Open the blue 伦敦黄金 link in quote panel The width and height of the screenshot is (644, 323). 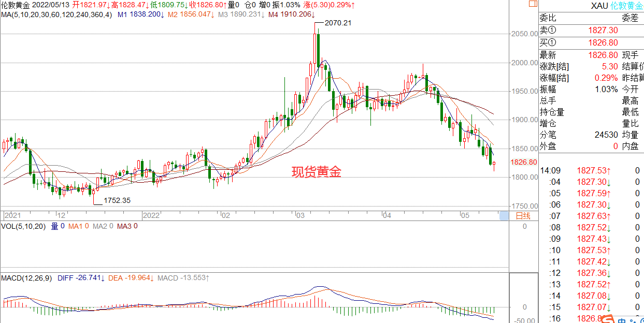(627, 6)
